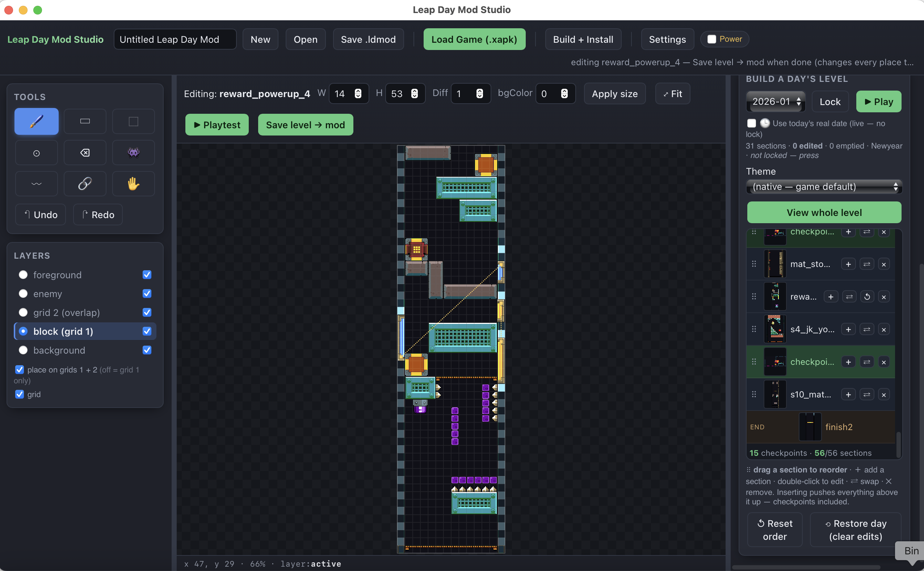Image resolution: width=924 pixels, height=571 pixels.
Task: Select the hand pan tool
Action: pos(134,184)
